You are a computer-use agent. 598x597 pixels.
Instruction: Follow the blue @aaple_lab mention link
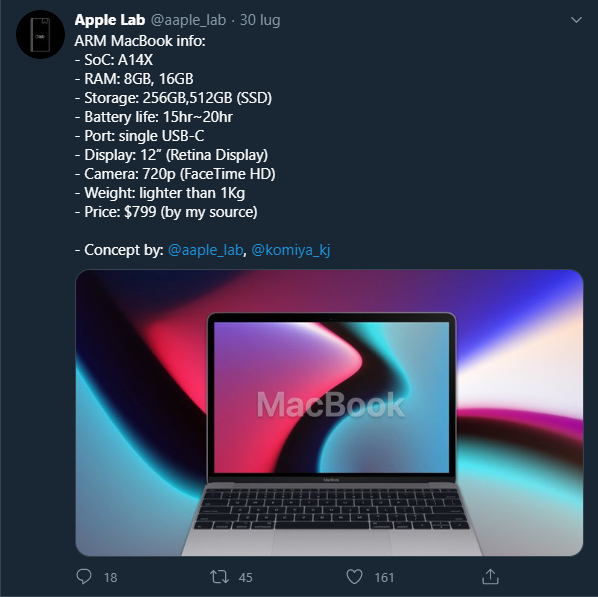pyautogui.click(x=205, y=250)
